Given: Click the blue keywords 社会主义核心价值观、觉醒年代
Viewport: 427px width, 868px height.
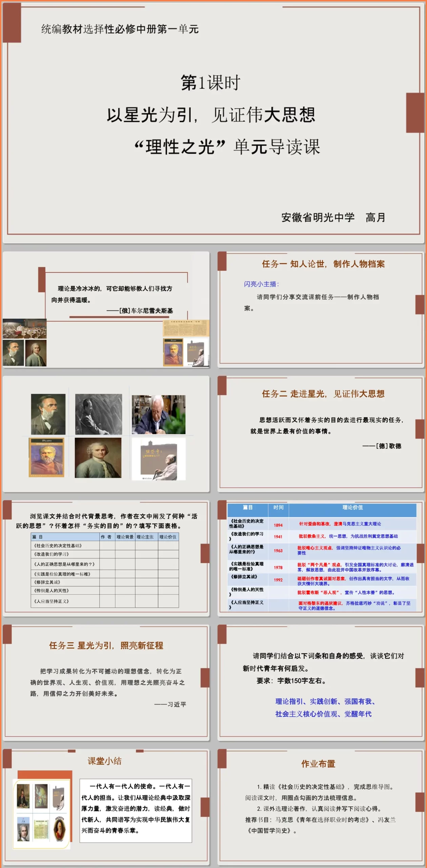Looking at the screenshot, I should (323, 714).
